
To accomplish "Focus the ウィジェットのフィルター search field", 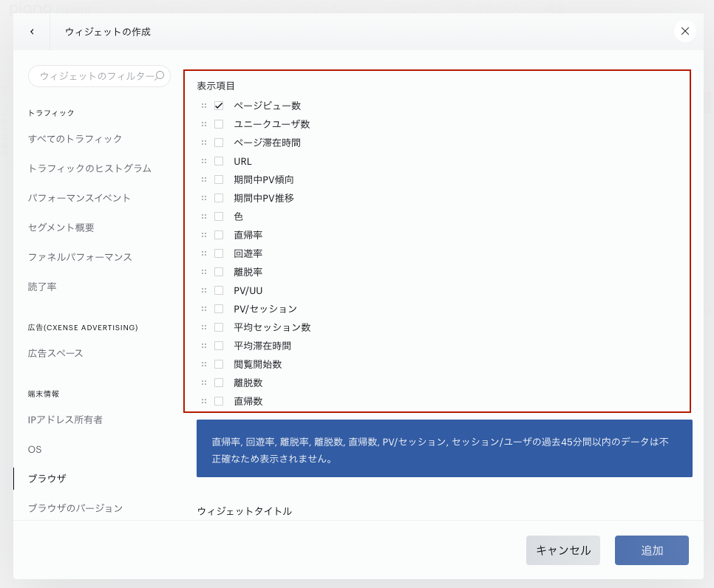I will coord(99,76).
